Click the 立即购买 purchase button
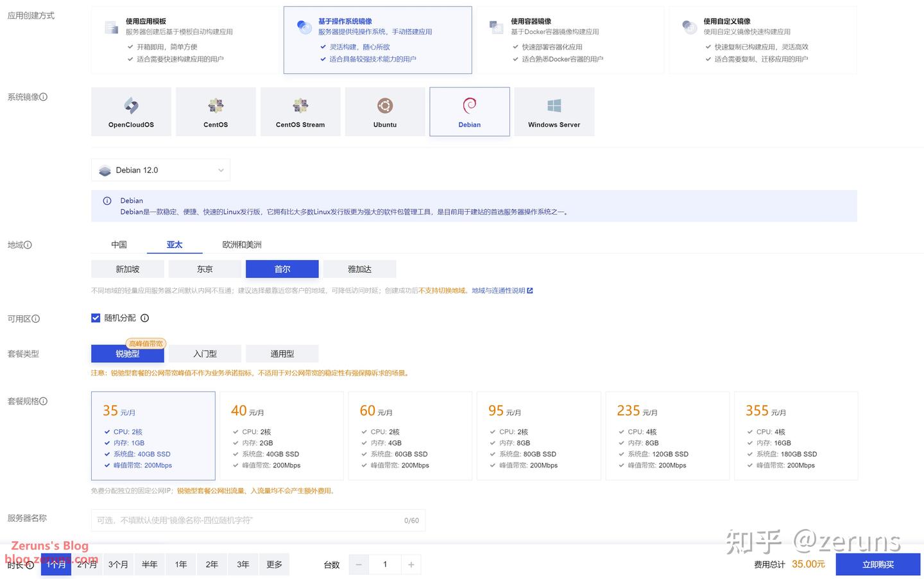 [878, 564]
